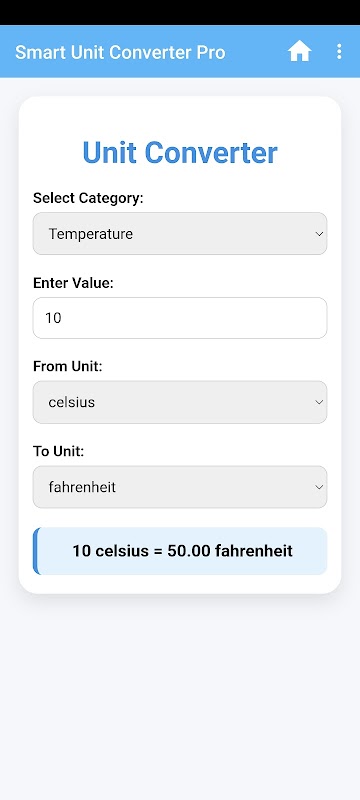Click the Select Category label
This screenshot has width=360, height=800.
click(88, 198)
